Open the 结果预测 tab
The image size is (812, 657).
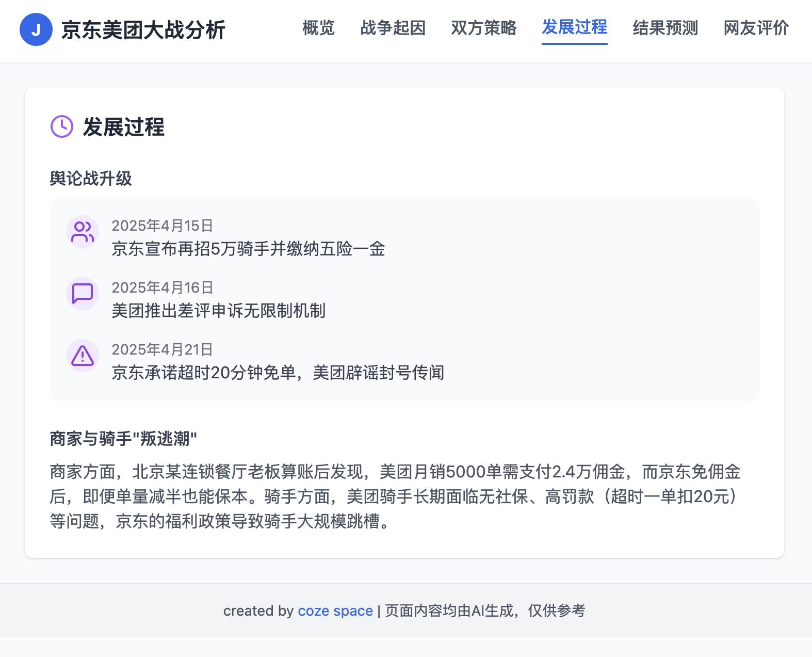point(665,28)
